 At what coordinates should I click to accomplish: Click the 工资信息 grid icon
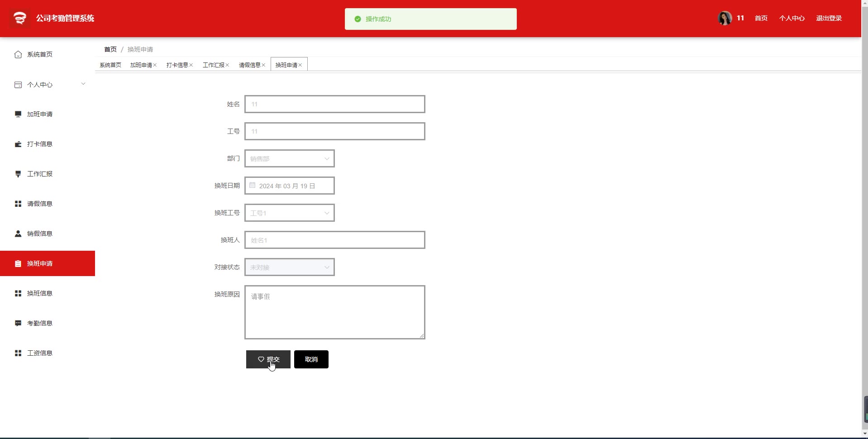pos(18,353)
